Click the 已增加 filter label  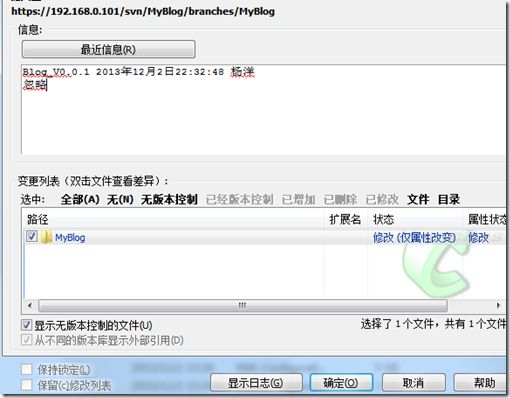point(299,200)
